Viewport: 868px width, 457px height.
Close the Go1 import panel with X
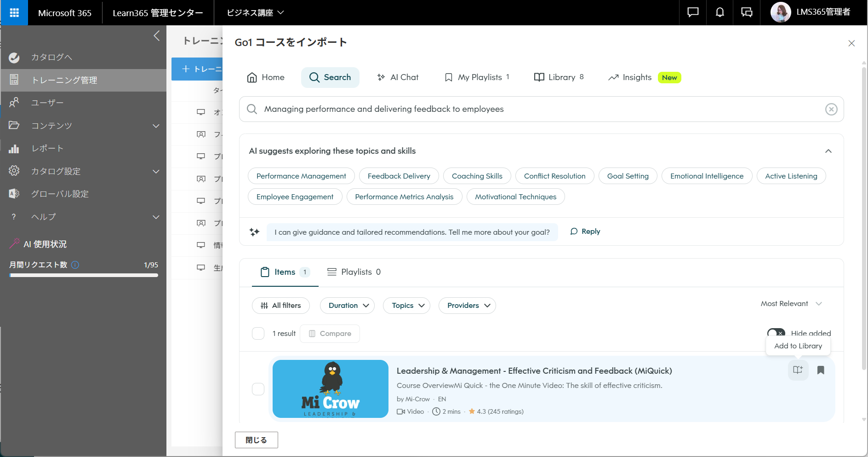point(851,43)
